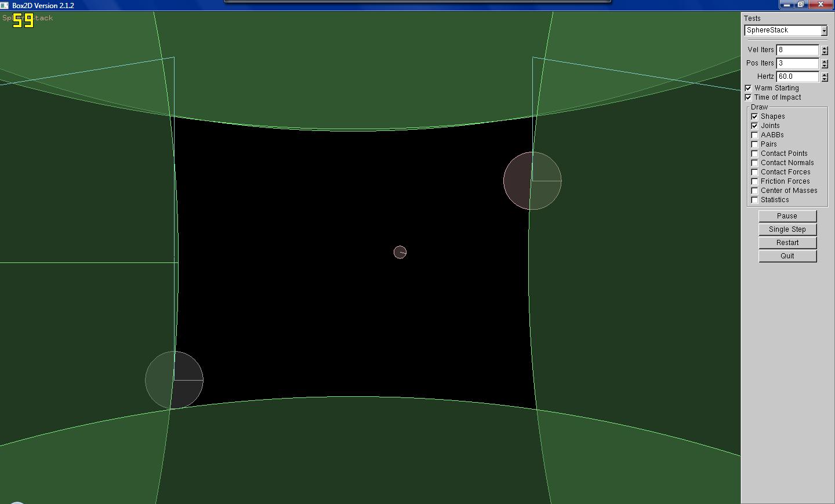Enable the Contact Points checkbox
The image size is (835, 504).
(754, 154)
